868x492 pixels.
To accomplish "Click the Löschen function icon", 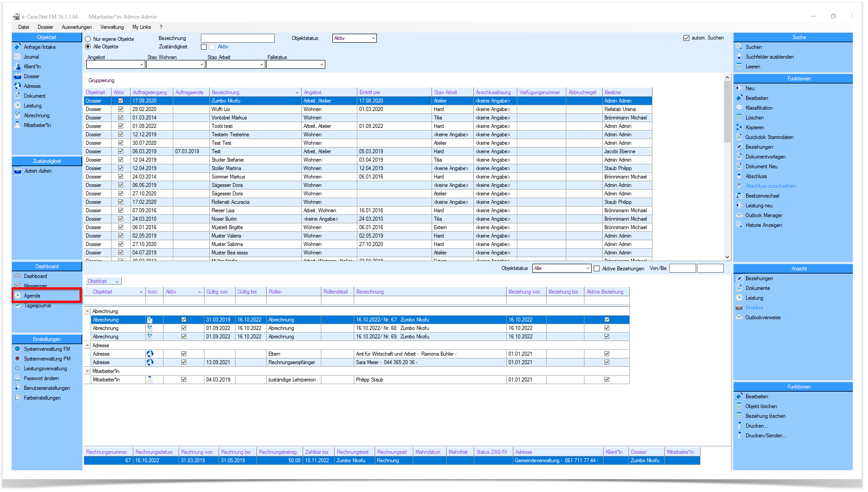I will (739, 118).
